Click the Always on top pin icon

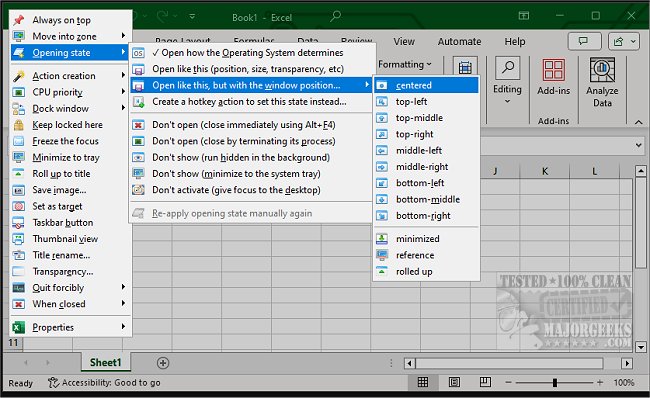[19, 20]
